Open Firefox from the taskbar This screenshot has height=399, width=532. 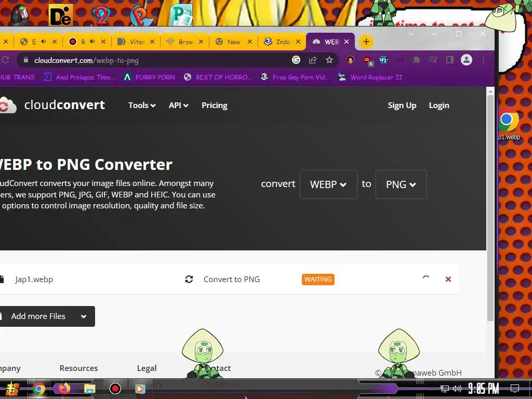click(64, 389)
